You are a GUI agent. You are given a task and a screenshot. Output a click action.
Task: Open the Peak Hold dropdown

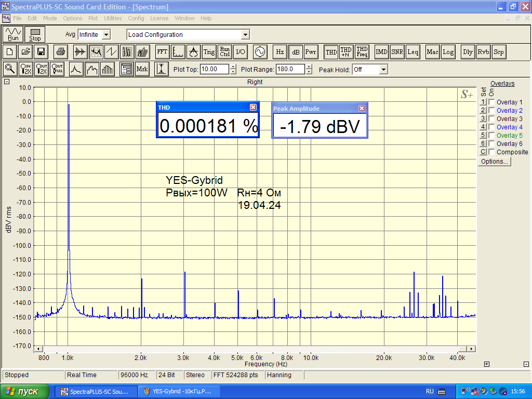coord(383,70)
